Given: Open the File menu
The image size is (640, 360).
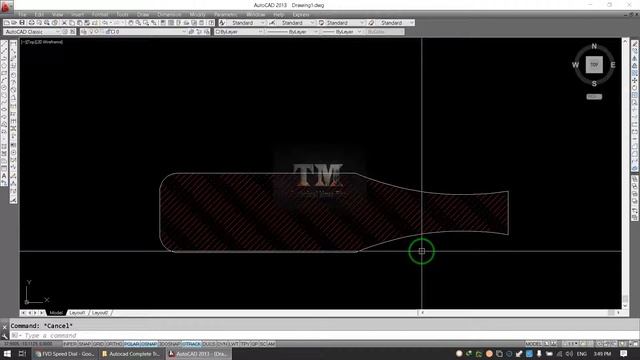Looking at the screenshot, I should (22, 14).
